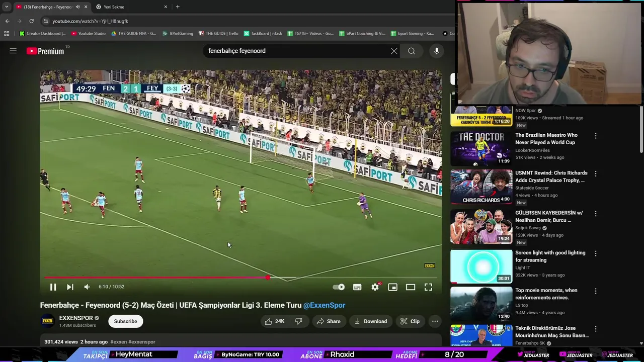644x362 pixels.
Task: Download the video
Action: click(x=370, y=321)
